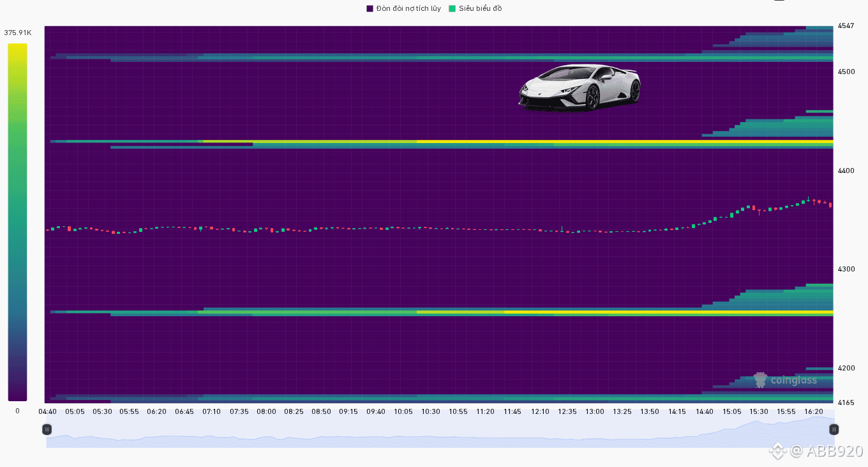868x467 pixels.
Task: Open the @ABB920 username watermark
Action: (x=827, y=451)
